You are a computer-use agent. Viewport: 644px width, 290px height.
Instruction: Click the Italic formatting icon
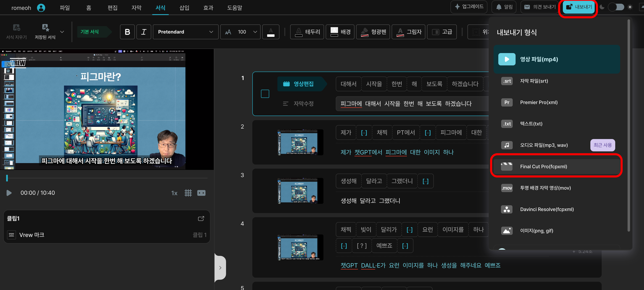pyautogui.click(x=144, y=32)
